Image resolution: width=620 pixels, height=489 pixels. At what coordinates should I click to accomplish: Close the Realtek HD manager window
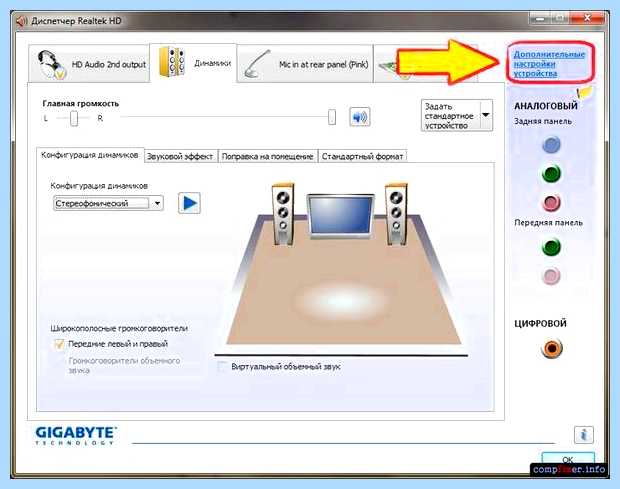(x=588, y=18)
